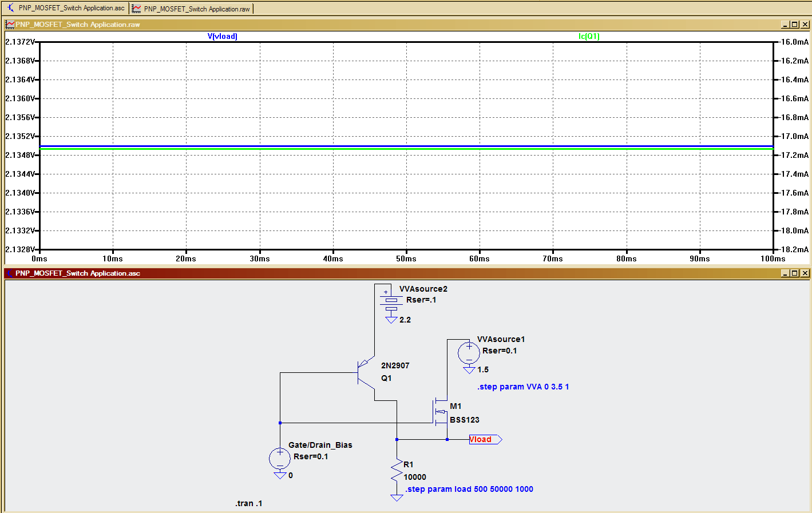812x513 pixels.
Task: Click the ground symbol below Gate/Drain_Bias
Action: (280, 475)
